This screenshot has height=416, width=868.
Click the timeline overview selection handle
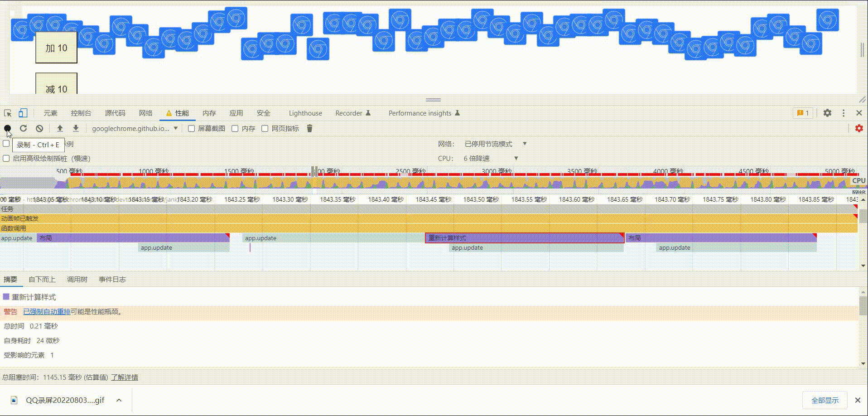(x=314, y=171)
